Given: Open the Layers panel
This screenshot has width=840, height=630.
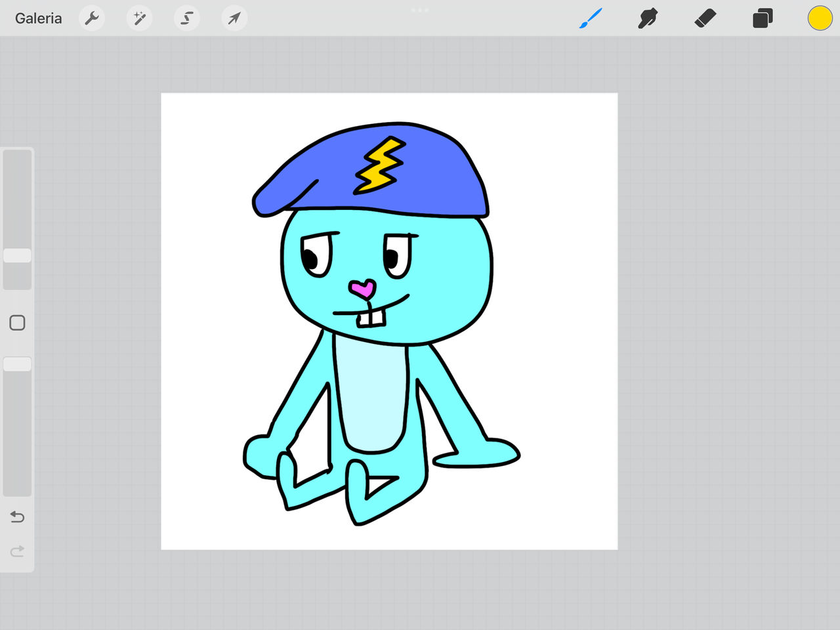Looking at the screenshot, I should (x=763, y=18).
